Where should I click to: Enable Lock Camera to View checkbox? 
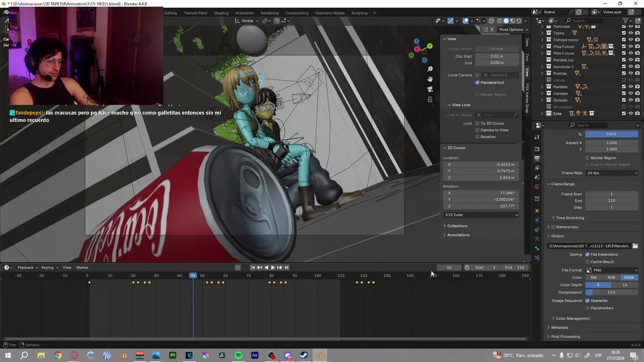point(477,130)
